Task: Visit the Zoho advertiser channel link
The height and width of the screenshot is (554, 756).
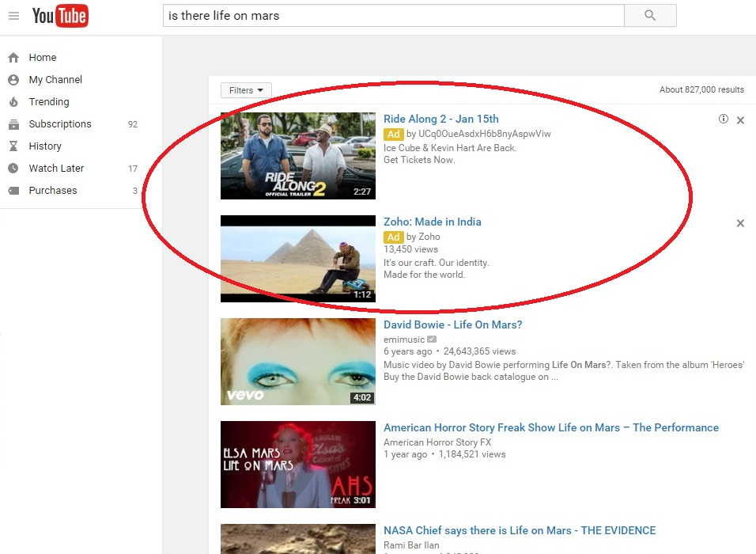Action: (429, 237)
